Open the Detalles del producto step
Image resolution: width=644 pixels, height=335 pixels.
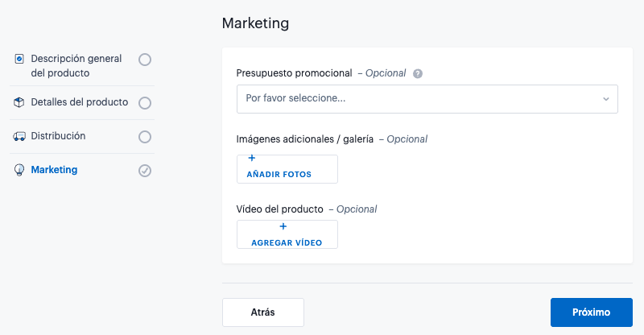79,102
